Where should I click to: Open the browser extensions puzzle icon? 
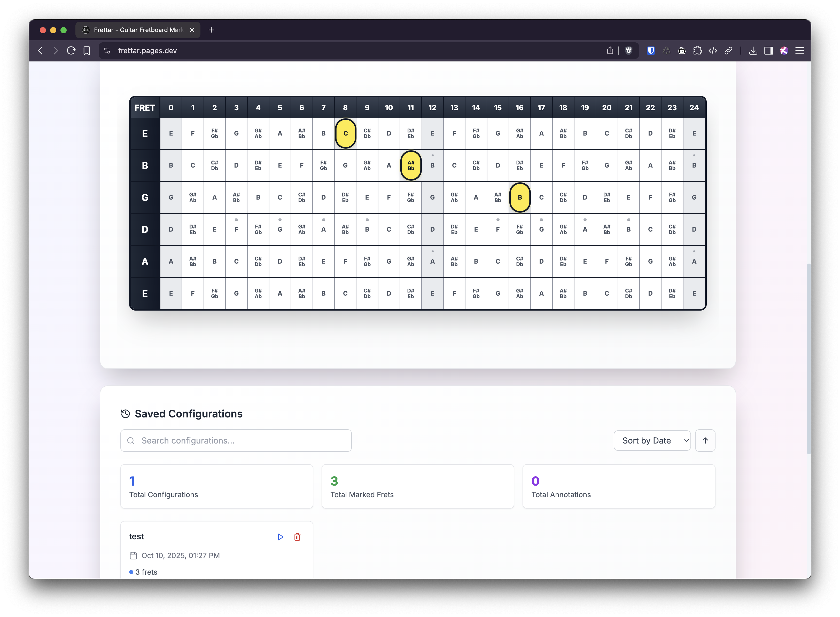pyautogui.click(x=697, y=50)
